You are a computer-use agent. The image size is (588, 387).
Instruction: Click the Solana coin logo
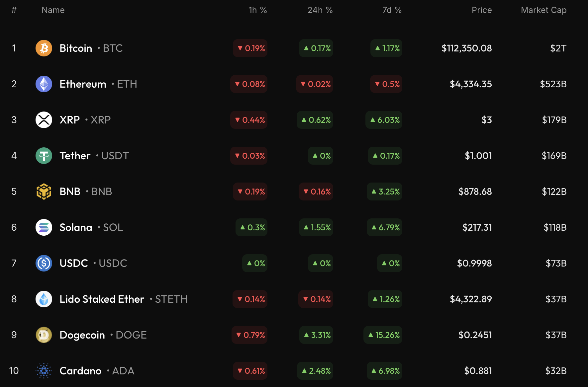click(x=44, y=227)
